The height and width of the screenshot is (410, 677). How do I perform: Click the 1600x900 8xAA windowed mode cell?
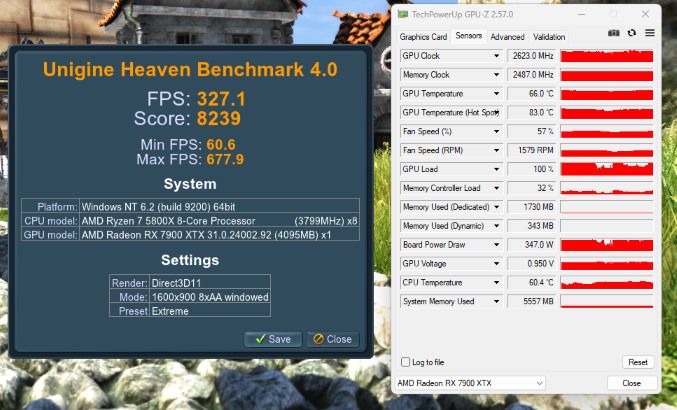(210, 297)
